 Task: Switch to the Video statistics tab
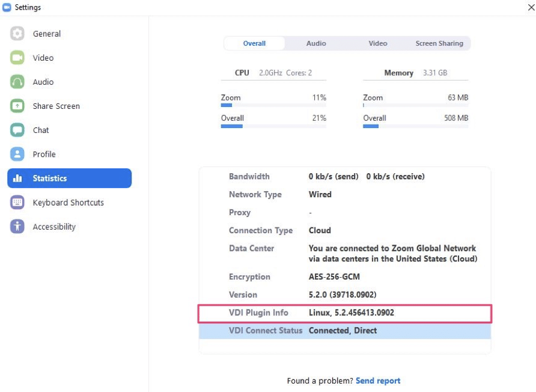pyautogui.click(x=378, y=43)
